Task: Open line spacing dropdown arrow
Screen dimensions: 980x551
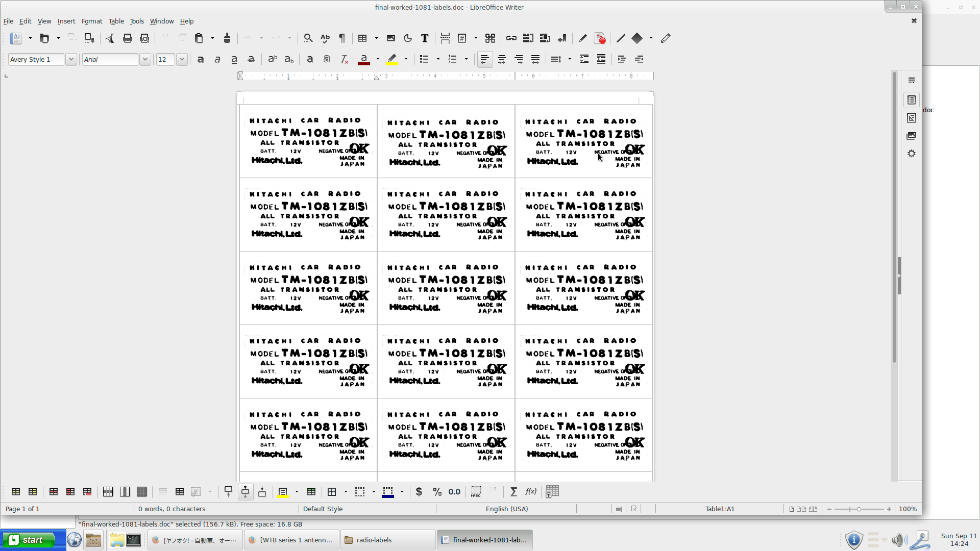Action: click(570, 60)
